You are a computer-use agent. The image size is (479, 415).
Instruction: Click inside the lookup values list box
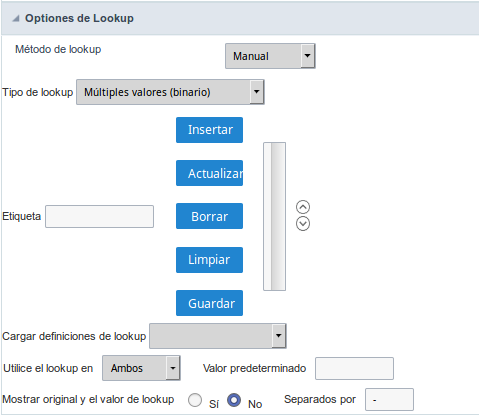pyautogui.click(x=274, y=217)
